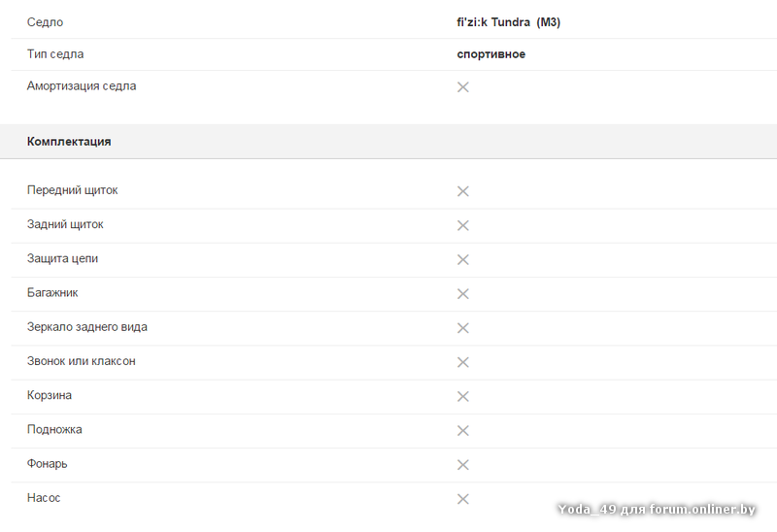Click the X icon beside Задний щиток

tap(463, 225)
